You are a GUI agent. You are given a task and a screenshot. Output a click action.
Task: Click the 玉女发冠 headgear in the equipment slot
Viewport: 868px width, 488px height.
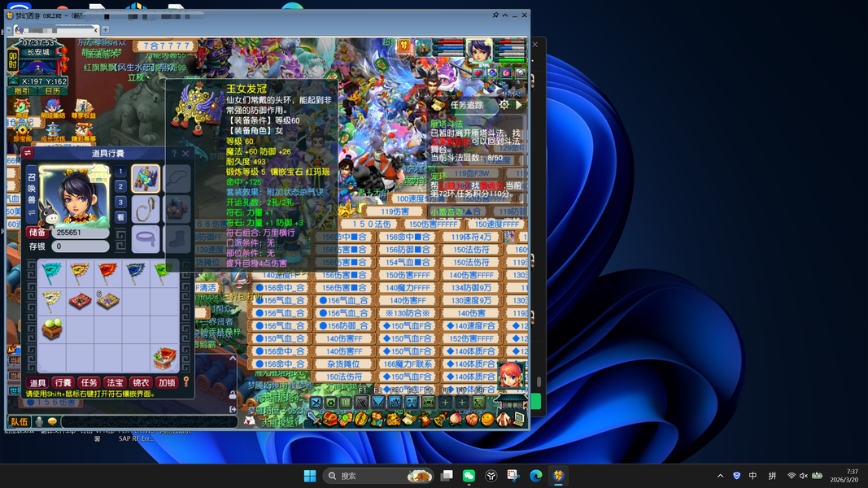(x=146, y=179)
